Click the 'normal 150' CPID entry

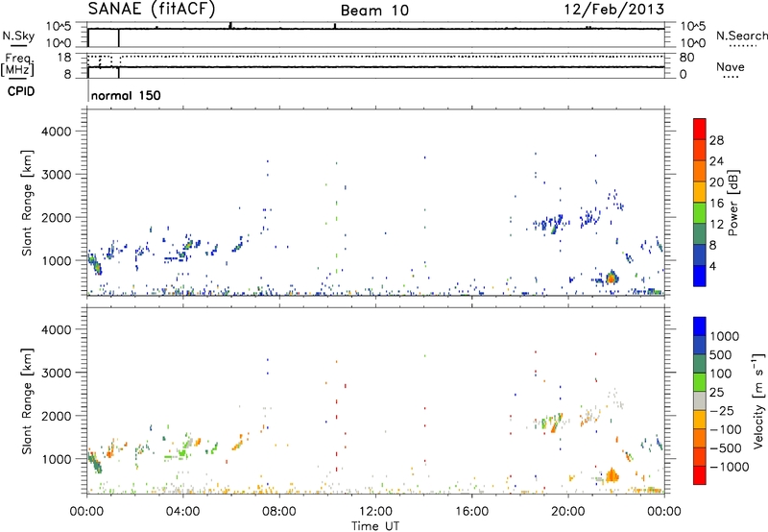(x=126, y=95)
